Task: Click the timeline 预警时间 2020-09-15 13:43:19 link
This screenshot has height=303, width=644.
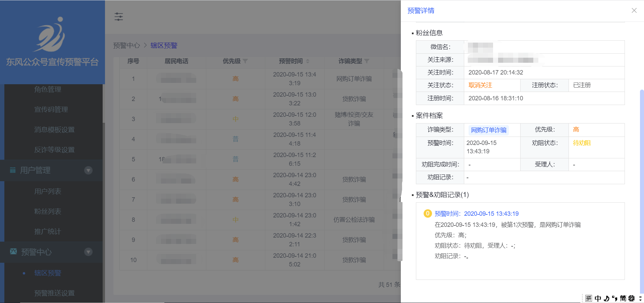Action: point(477,214)
